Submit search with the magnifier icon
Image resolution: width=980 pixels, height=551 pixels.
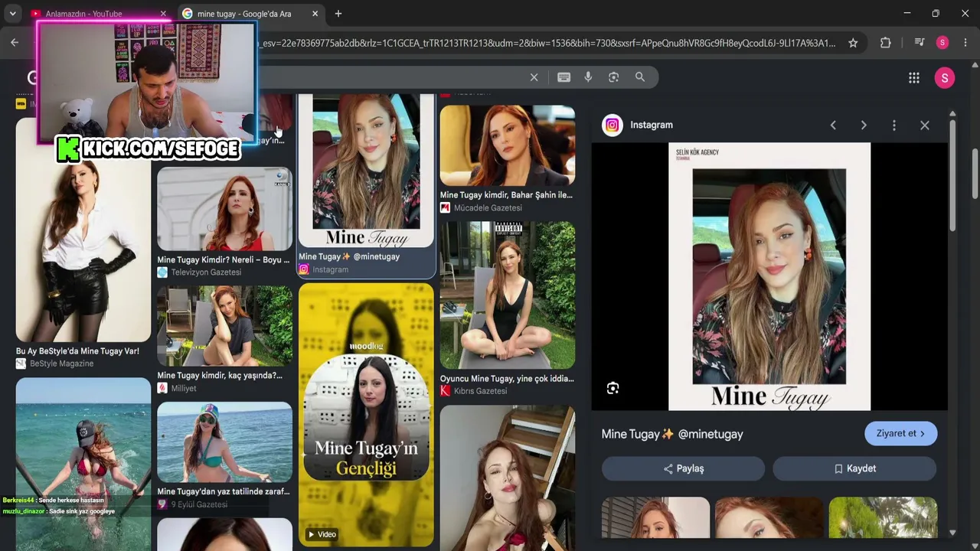pos(640,77)
